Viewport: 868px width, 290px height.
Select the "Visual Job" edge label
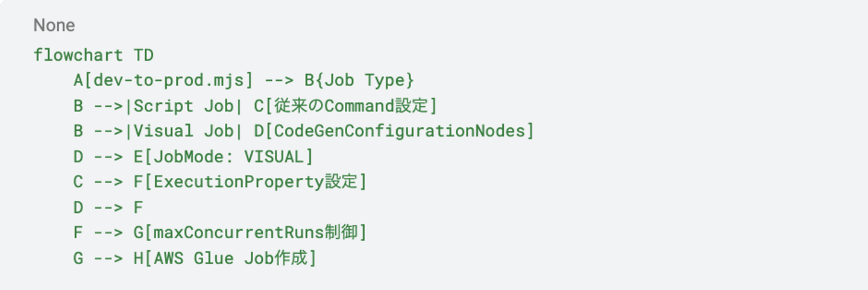click(x=183, y=131)
